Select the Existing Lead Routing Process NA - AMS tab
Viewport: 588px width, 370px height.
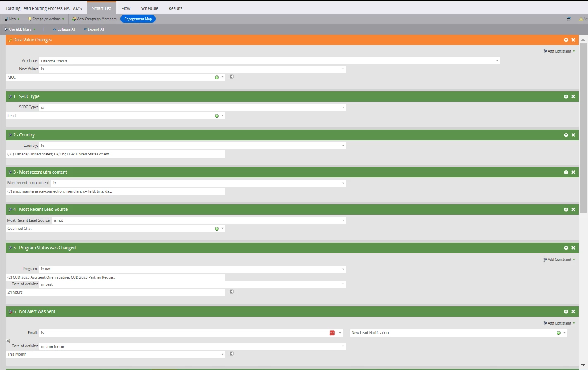point(43,8)
